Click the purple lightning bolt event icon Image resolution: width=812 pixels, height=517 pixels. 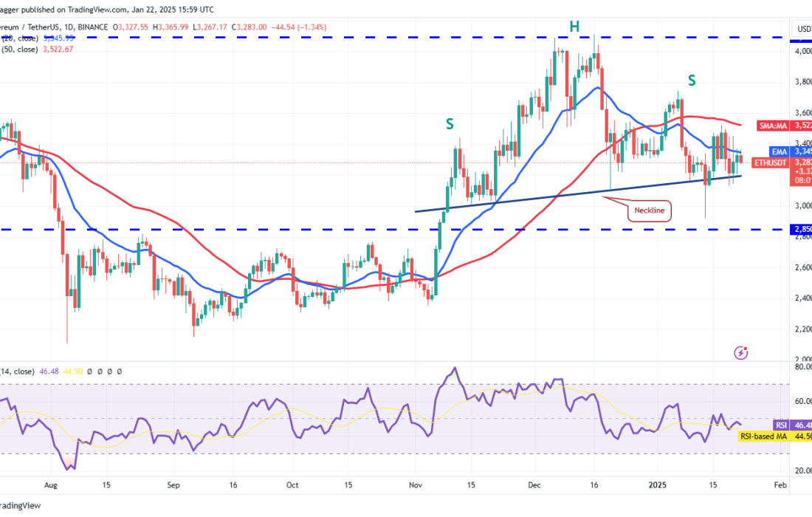741,353
